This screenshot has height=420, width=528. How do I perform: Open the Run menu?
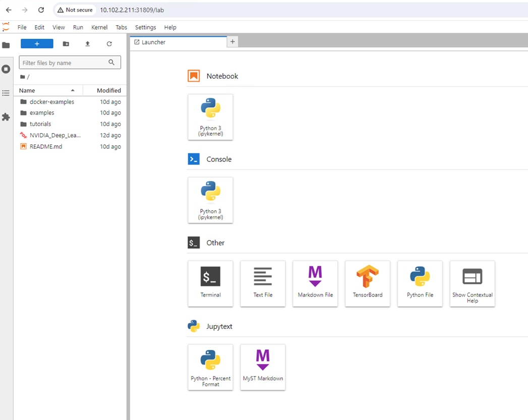pyautogui.click(x=78, y=27)
